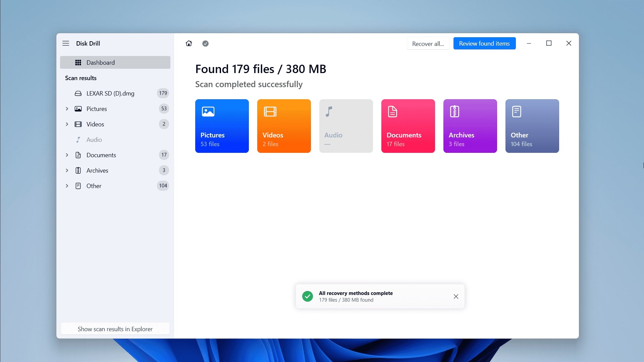
Task: Click the image icon on Pictures card
Action: 208,111
